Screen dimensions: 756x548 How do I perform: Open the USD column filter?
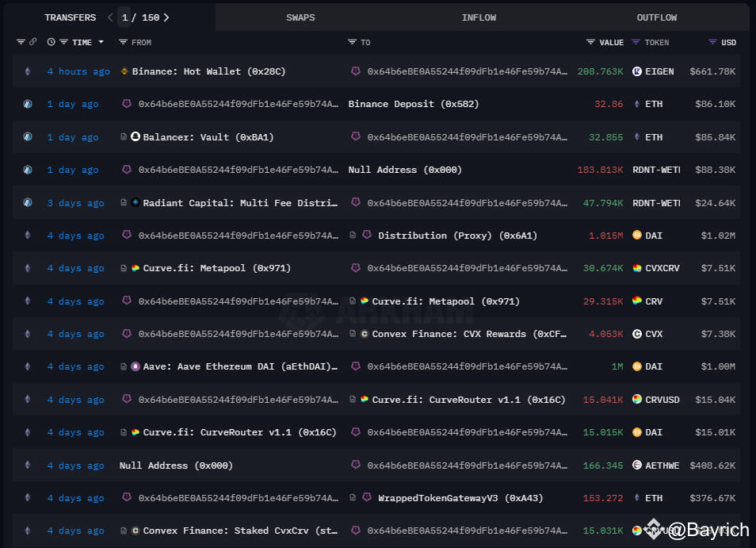pyautogui.click(x=712, y=43)
